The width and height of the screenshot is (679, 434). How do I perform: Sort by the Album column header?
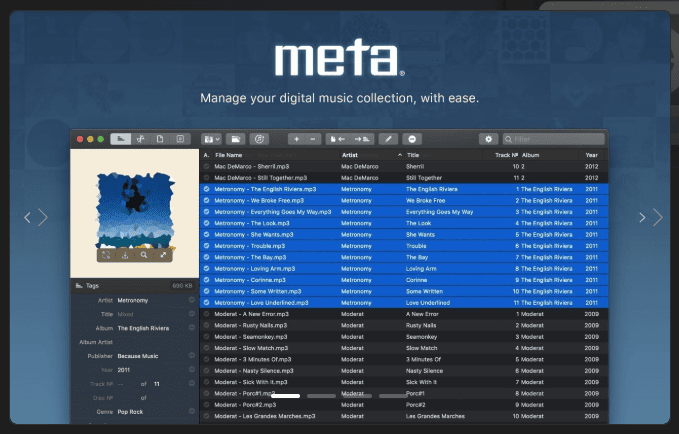point(549,155)
